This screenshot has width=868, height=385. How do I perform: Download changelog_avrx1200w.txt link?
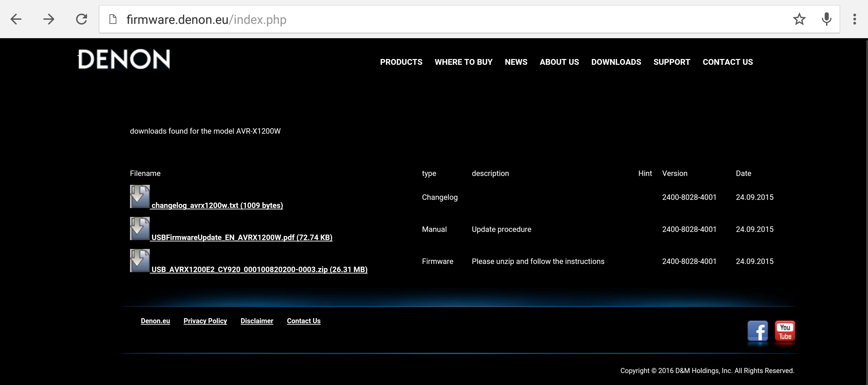[217, 205]
